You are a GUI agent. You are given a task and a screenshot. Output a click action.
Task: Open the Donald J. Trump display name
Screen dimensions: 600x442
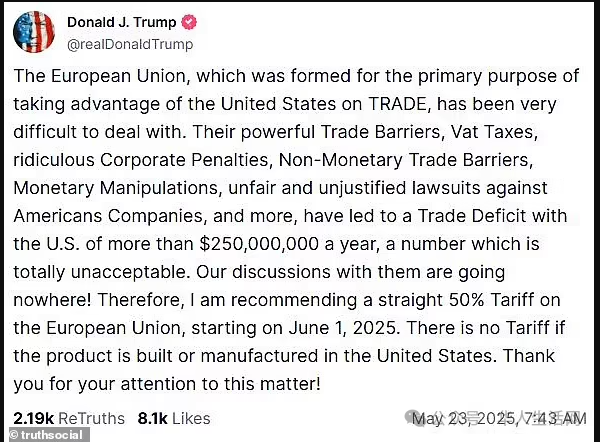click(121, 22)
